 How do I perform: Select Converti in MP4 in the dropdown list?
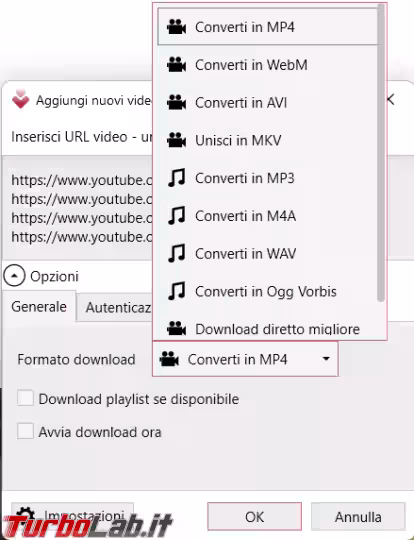[x=268, y=27]
